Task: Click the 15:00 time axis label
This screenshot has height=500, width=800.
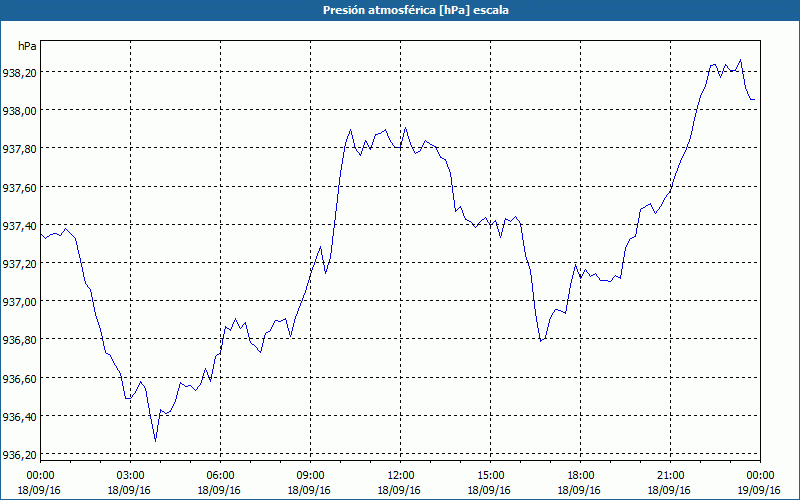Action: [490, 476]
